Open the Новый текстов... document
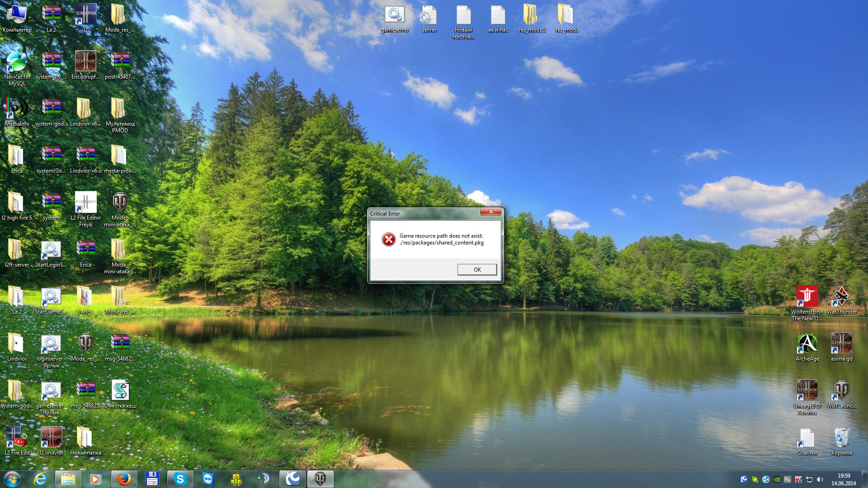 tap(463, 22)
